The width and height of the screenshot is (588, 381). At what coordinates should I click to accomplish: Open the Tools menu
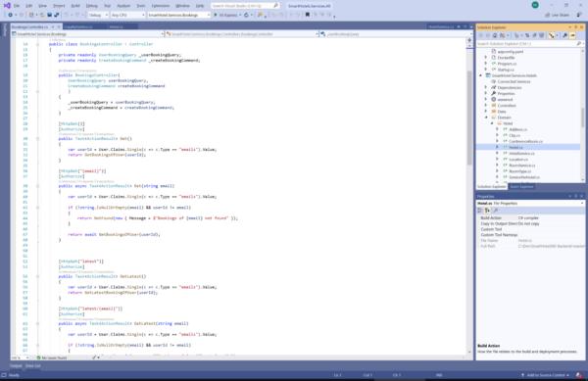(x=140, y=6)
